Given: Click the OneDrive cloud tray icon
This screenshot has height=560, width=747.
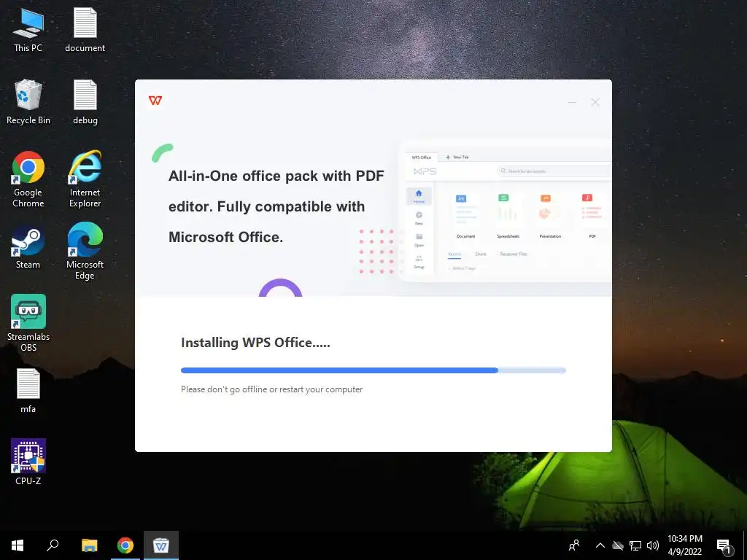Looking at the screenshot, I should (x=618, y=545).
